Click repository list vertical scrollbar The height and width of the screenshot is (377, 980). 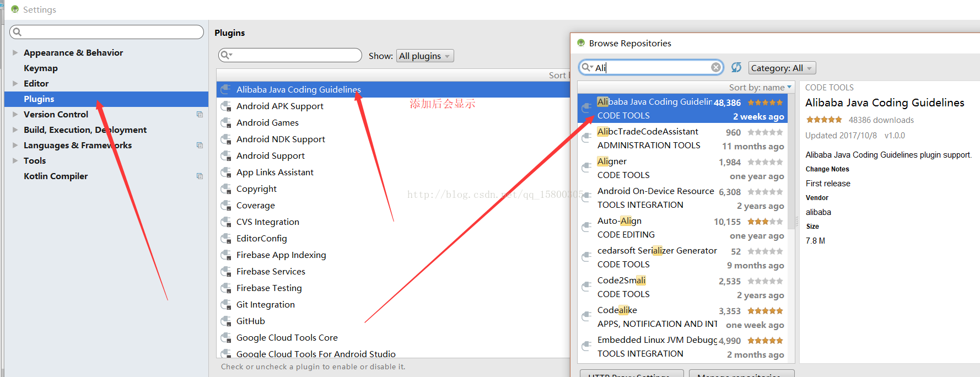point(791,160)
